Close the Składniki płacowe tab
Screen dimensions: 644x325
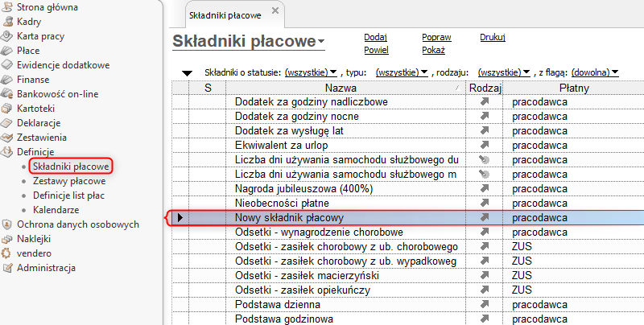click(275, 11)
